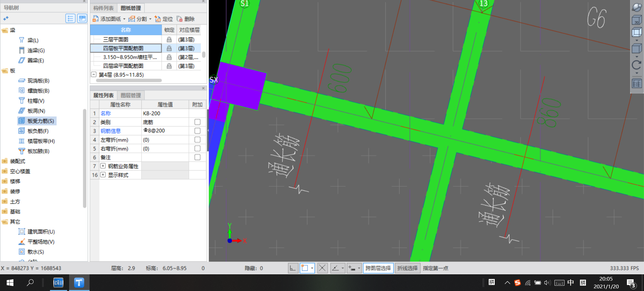Image resolution: width=644 pixels, height=291 pixels.
Task: Toggle orthogonal mode icon in status bar
Action: pos(293,268)
